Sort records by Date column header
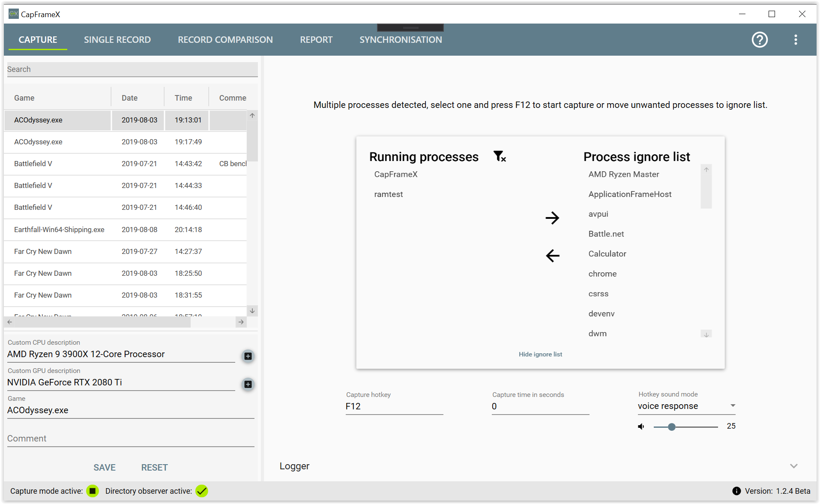Image resolution: width=820 pixels, height=504 pixels. (138, 98)
